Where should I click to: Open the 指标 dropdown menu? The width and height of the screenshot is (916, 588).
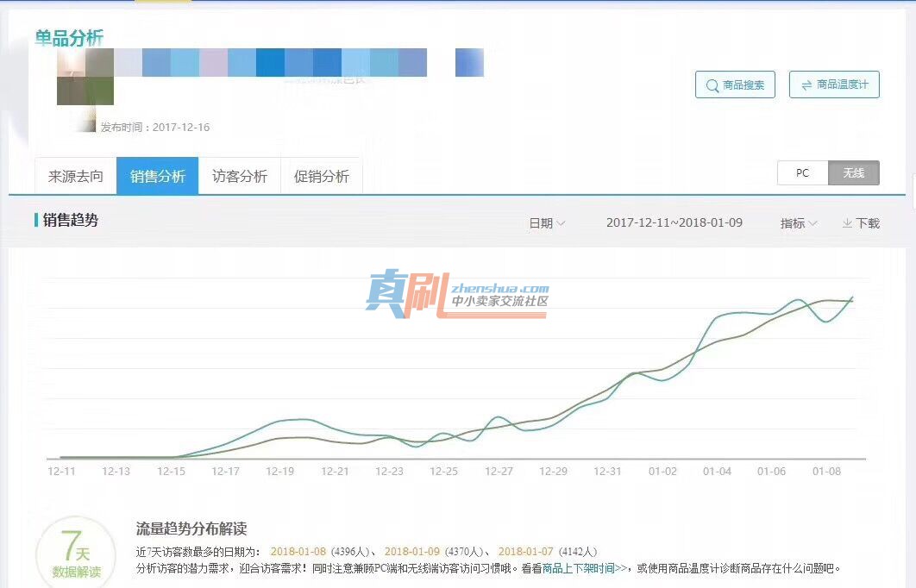coord(799,223)
